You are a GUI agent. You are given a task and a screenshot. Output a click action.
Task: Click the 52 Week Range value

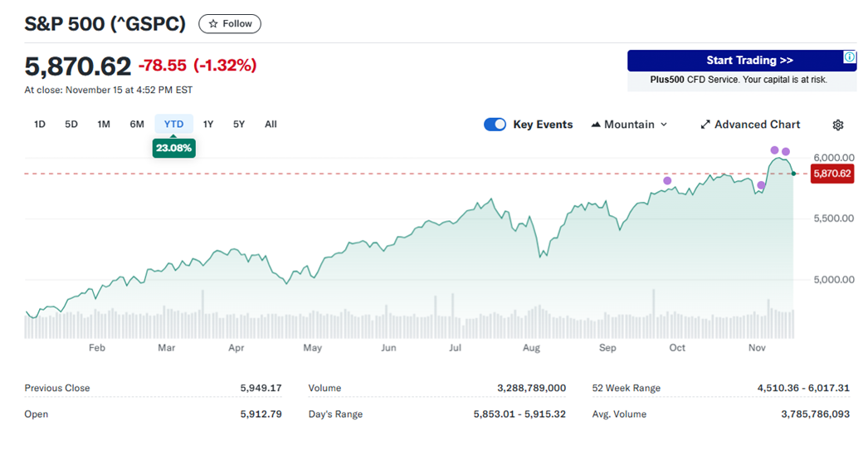(803, 388)
